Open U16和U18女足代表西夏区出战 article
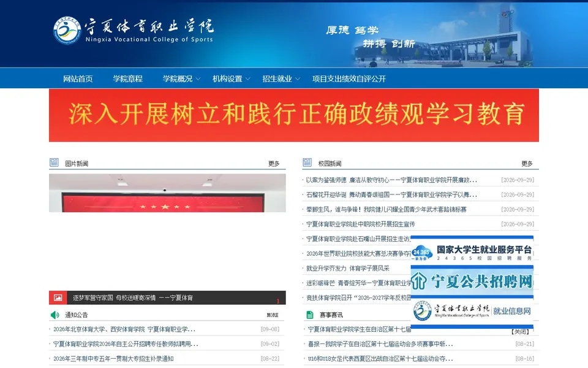This screenshot has height=368, width=588. (x=380, y=359)
